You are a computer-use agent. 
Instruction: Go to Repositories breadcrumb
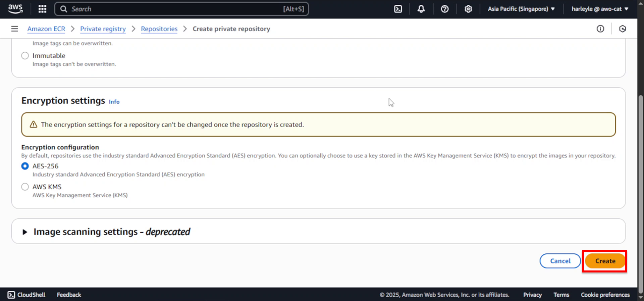coord(159,29)
